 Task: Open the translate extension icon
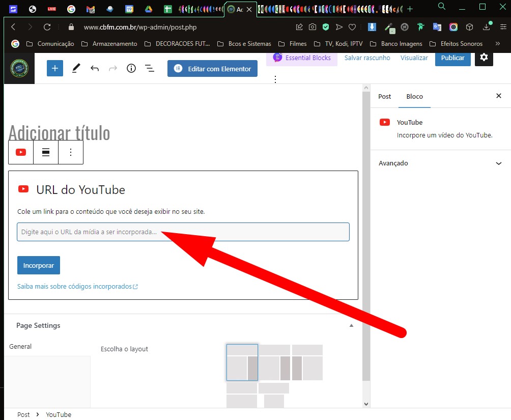click(437, 27)
